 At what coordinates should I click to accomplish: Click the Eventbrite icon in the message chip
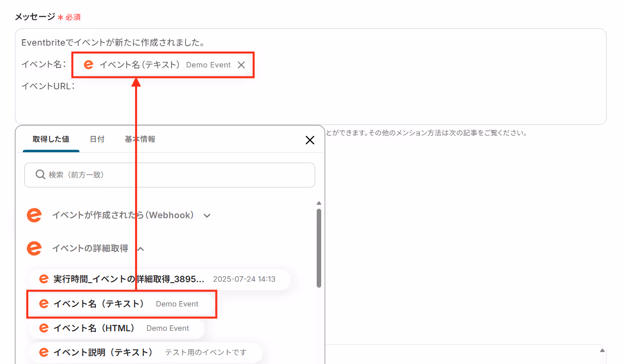pos(89,65)
